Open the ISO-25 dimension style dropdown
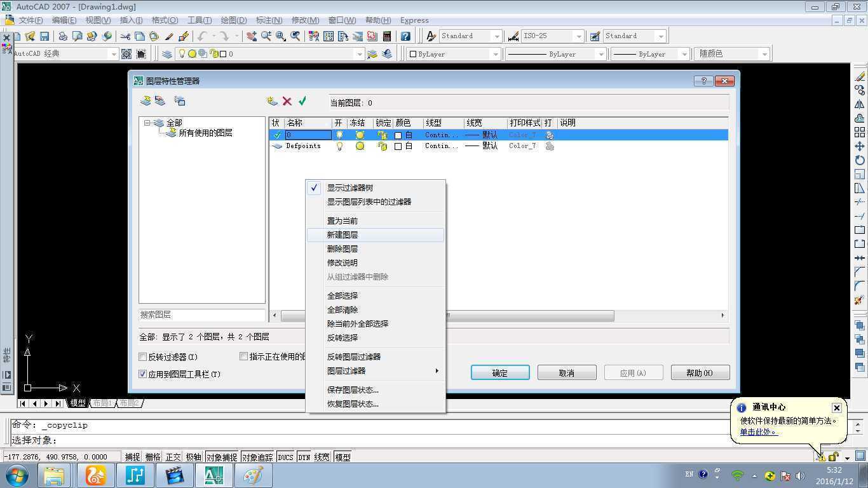The width and height of the screenshot is (868, 488). [579, 36]
